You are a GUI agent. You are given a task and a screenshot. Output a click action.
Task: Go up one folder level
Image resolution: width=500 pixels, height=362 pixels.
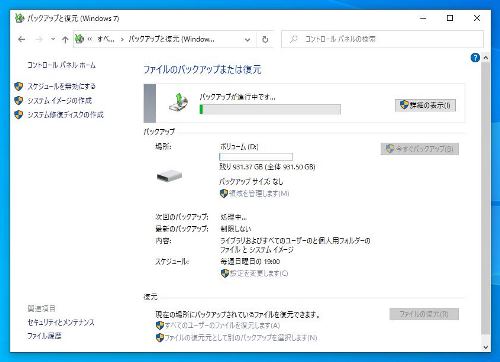point(65,40)
